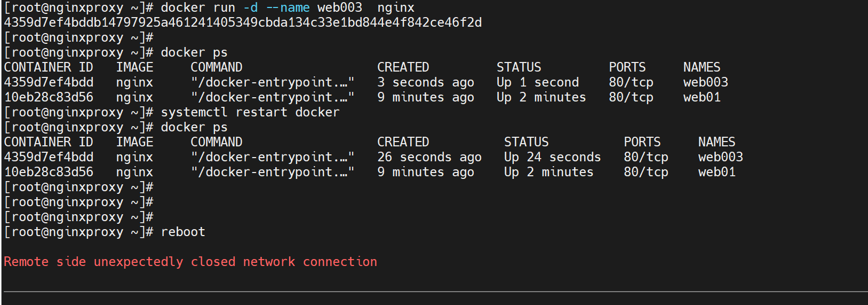The height and width of the screenshot is (305, 868).
Task: Click the "--name" flag in docker run
Action: coord(288,7)
